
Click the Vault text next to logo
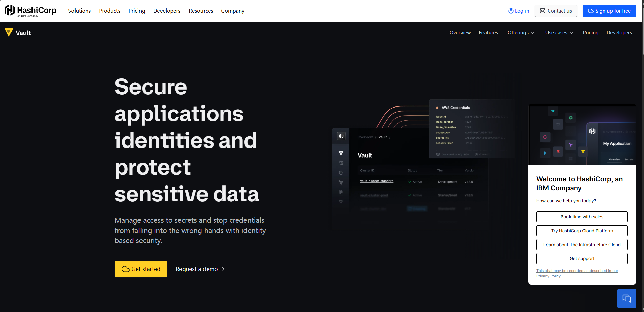click(x=23, y=33)
